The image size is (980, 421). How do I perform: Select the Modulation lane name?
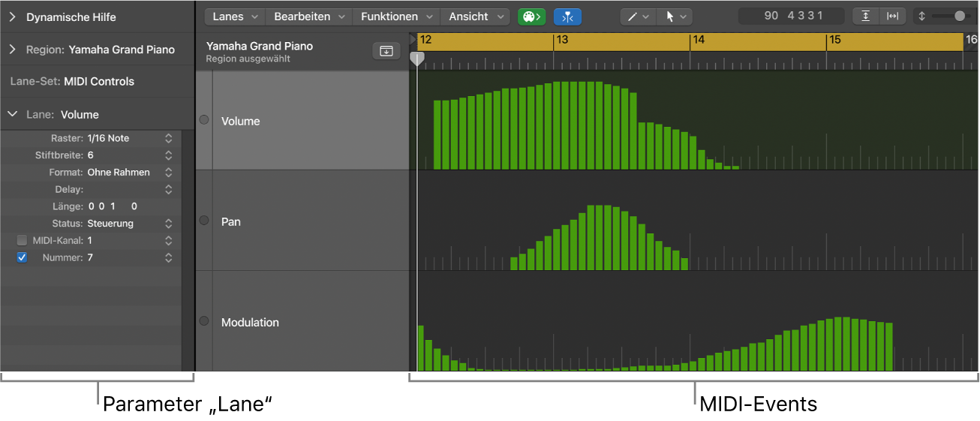(x=250, y=322)
